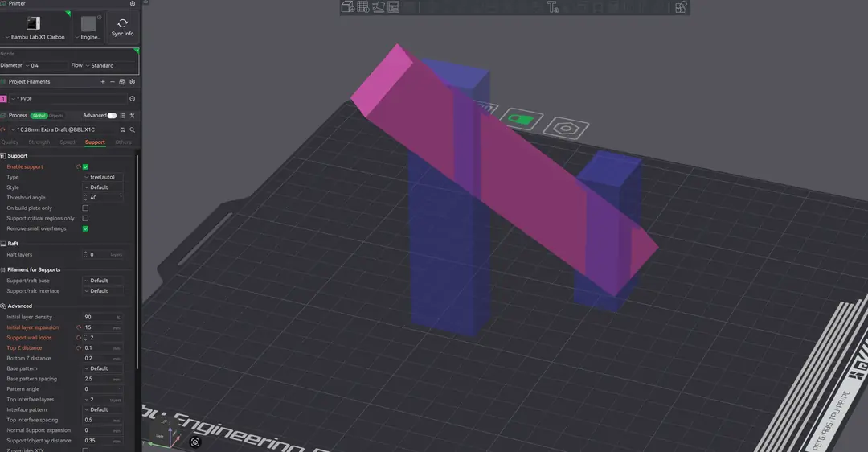The image size is (868, 452).
Task: Click the Sync info button
Action: pyautogui.click(x=122, y=27)
